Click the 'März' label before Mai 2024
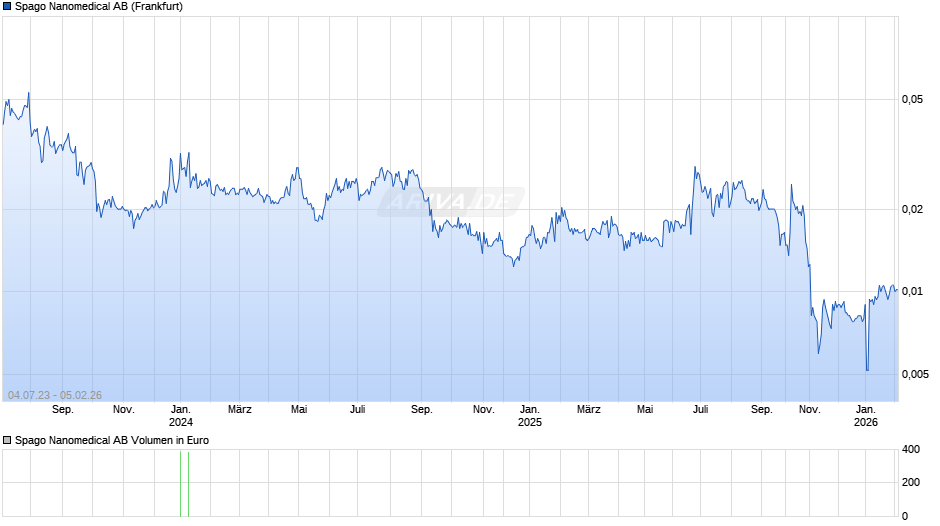This screenshot has width=940, height=526. click(x=240, y=410)
